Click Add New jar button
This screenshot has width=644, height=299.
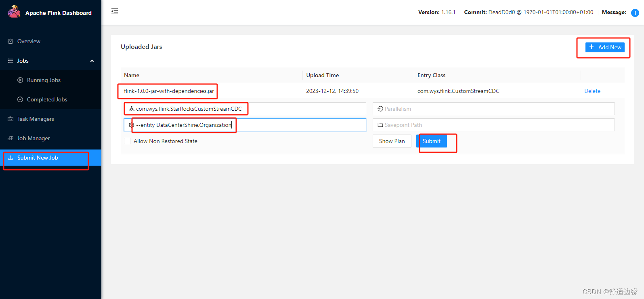[605, 47]
